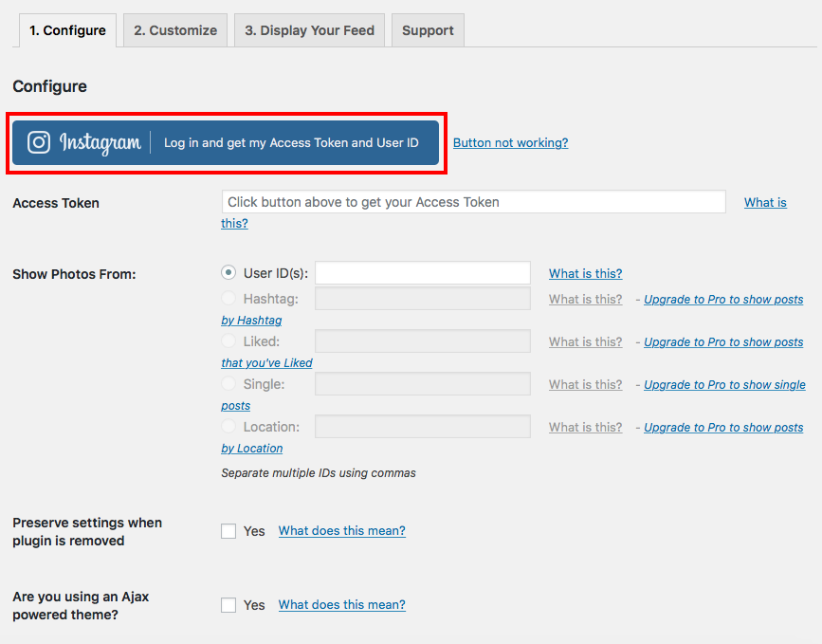Switch to the 2. Customize tab
822x644 pixels.
[175, 30]
